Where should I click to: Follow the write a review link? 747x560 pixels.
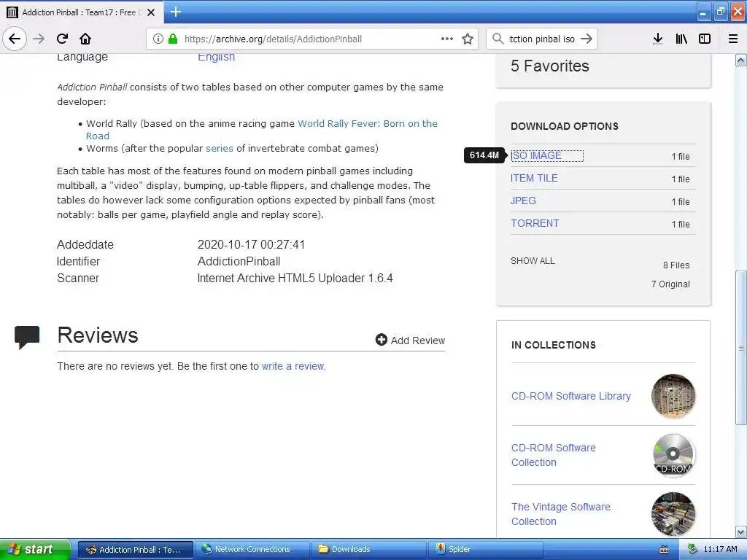coord(293,366)
